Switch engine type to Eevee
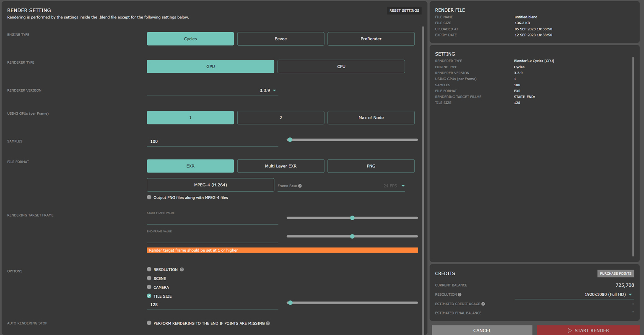Viewport: 644px width, 335px height. click(x=280, y=39)
